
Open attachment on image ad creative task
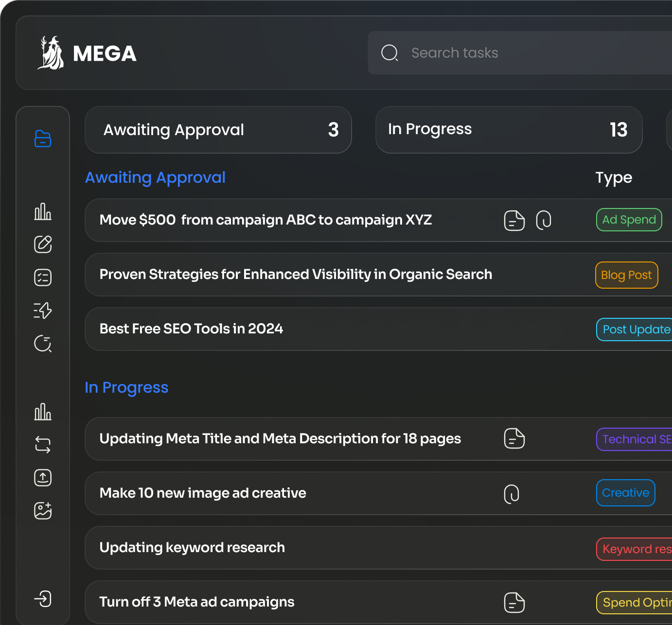(x=512, y=494)
